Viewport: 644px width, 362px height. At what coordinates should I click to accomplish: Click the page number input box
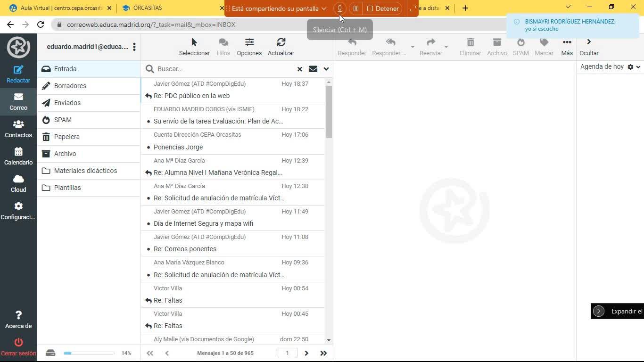(287, 353)
